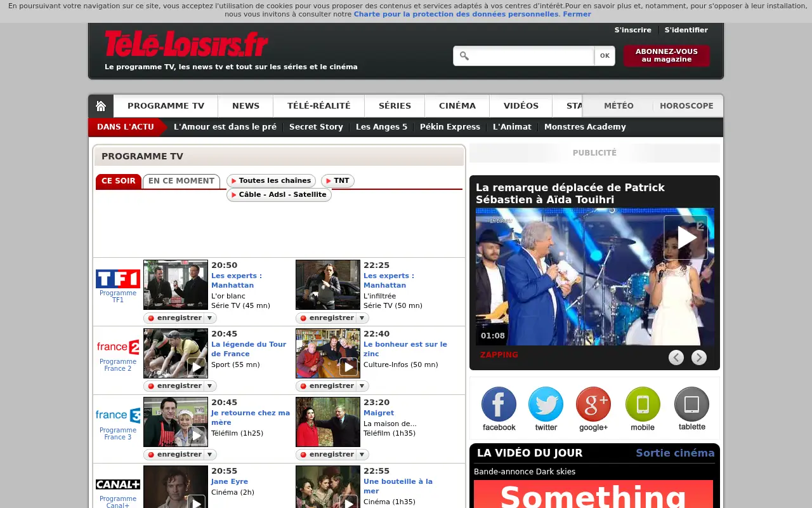Open the TÉLÉ-RÉALITÉ menu

point(319,106)
